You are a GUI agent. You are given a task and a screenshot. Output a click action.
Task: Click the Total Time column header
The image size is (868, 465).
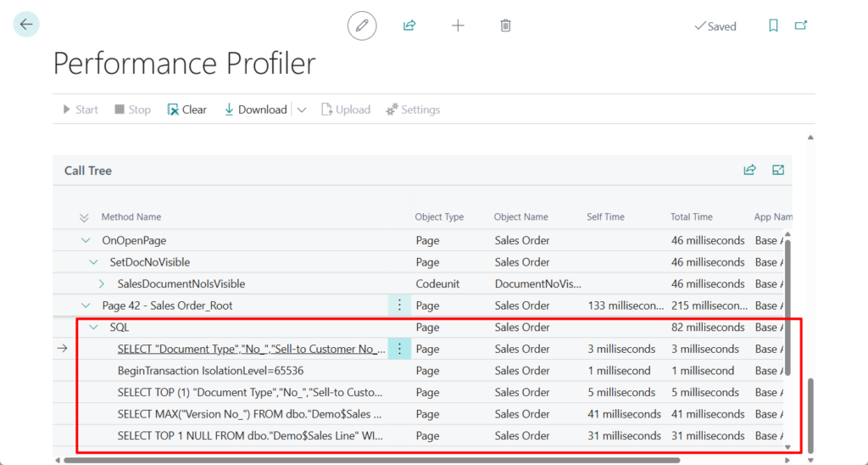pyautogui.click(x=691, y=217)
